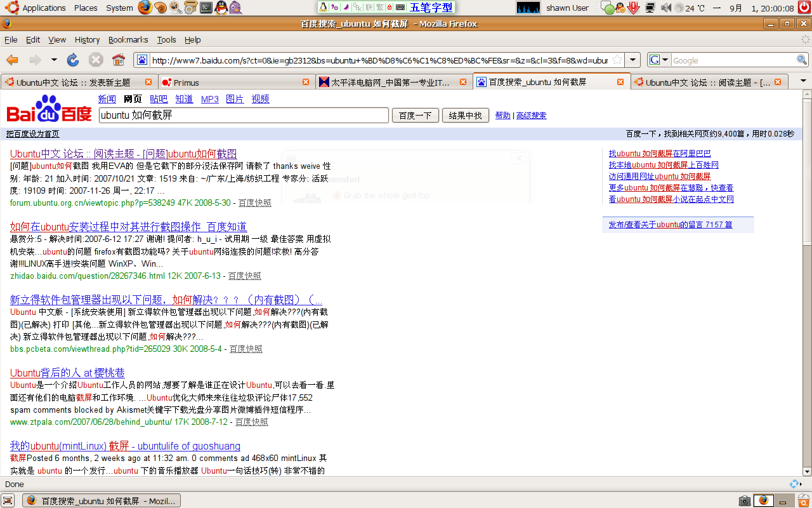
Task: Click the Google search magnifier icon
Action: coord(802,60)
